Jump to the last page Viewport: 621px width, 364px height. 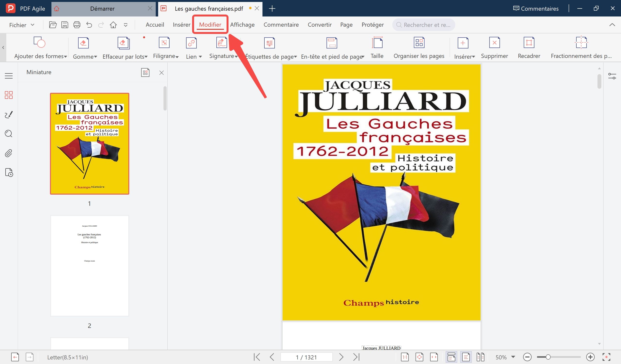[x=356, y=357]
